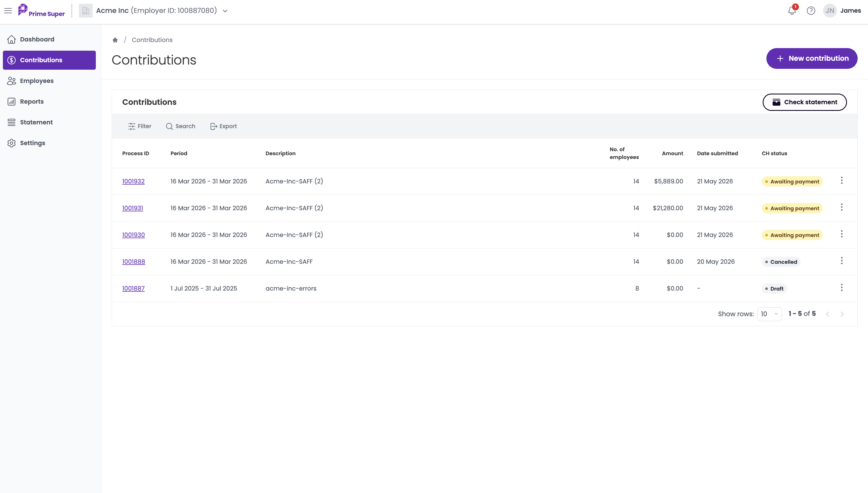Screen dimensions: 868x493
Task: Open process ID 1001887 link
Action: pos(133,288)
